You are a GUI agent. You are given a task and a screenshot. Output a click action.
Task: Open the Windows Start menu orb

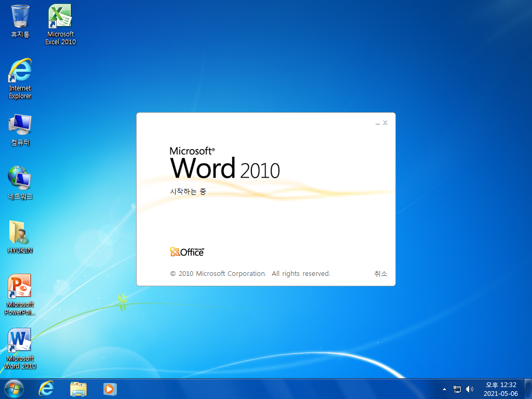pyautogui.click(x=14, y=389)
